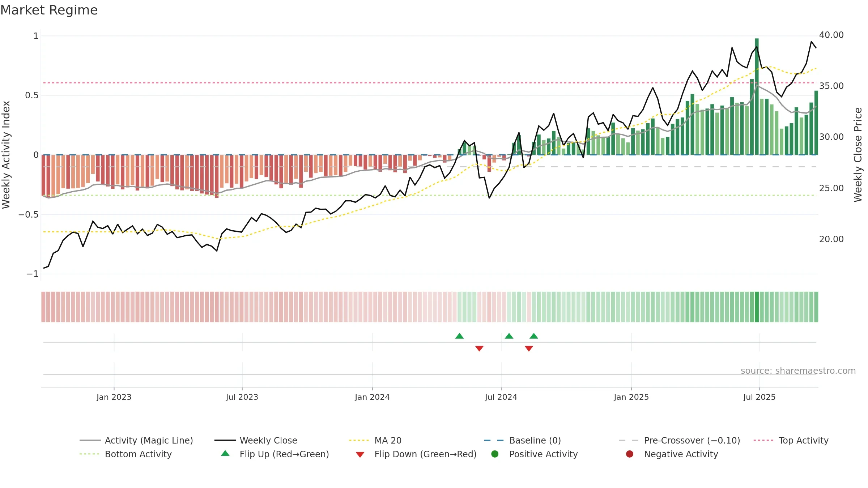Click the 25.00 price axis label
This screenshot has height=488, width=868.
click(x=831, y=188)
